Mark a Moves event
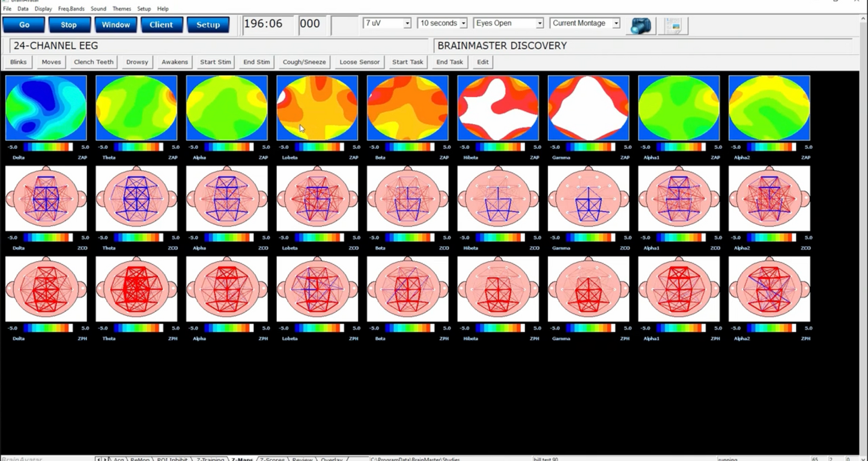Image resolution: width=868 pixels, height=461 pixels. (51, 62)
